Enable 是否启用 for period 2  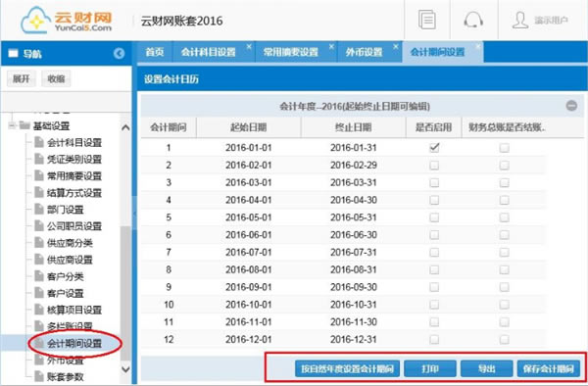(x=434, y=165)
